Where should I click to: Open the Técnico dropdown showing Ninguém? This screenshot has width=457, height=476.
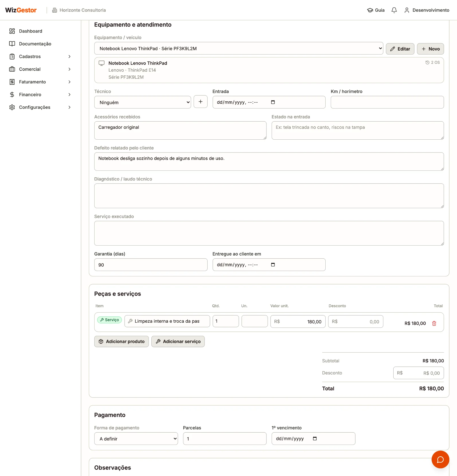tap(143, 102)
